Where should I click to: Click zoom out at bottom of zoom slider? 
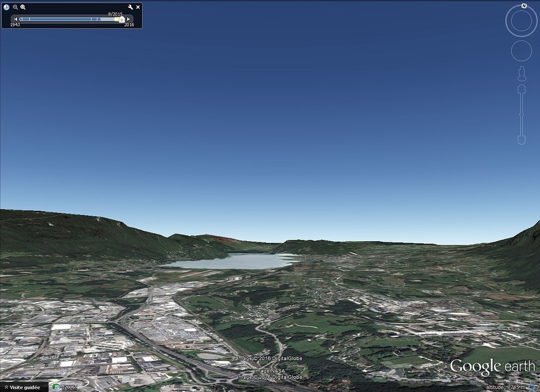[x=521, y=140]
